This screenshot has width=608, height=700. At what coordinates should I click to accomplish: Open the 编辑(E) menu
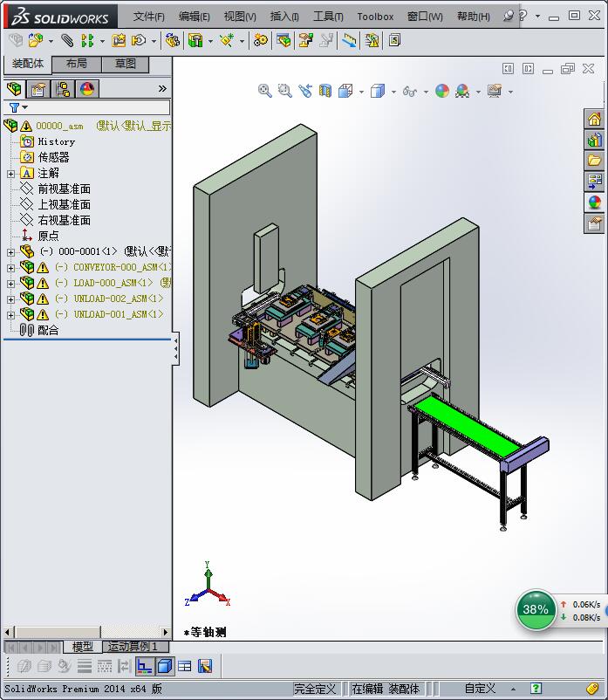click(194, 17)
